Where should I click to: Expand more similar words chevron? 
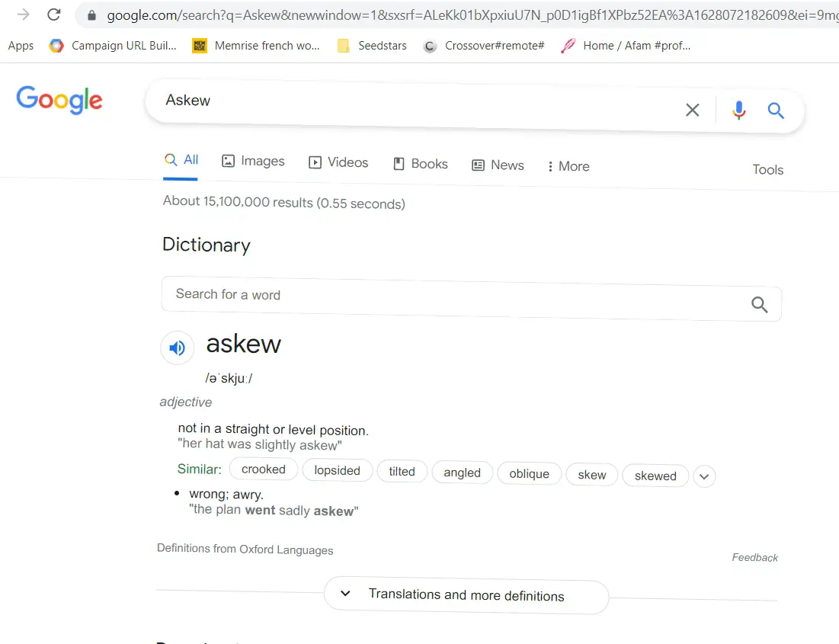[704, 476]
